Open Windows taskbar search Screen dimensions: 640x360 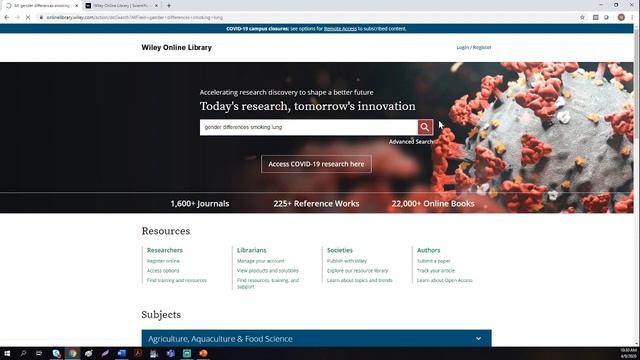click(x=23, y=353)
